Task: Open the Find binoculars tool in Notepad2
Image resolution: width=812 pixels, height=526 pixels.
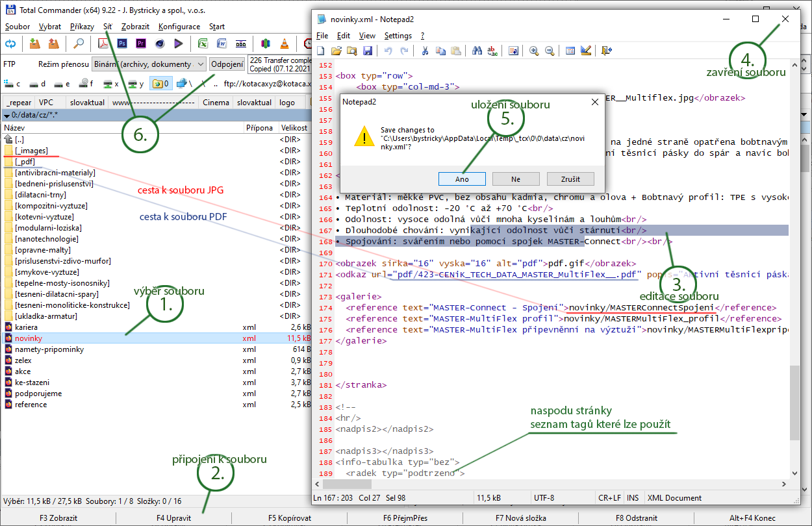Action: click(x=477, y=51)
